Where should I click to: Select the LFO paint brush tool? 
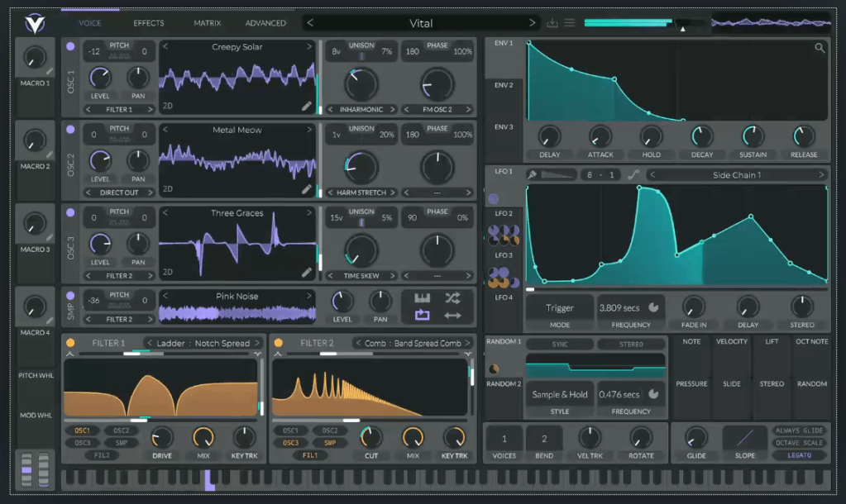click(x=533, y=175)
